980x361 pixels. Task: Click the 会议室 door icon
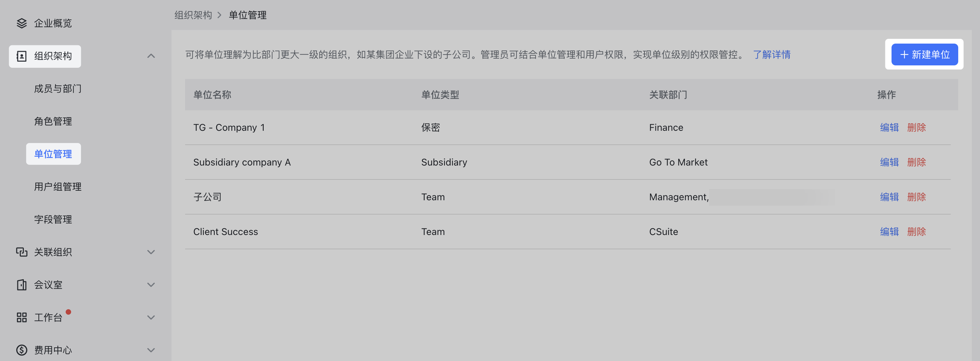[22, 285]
